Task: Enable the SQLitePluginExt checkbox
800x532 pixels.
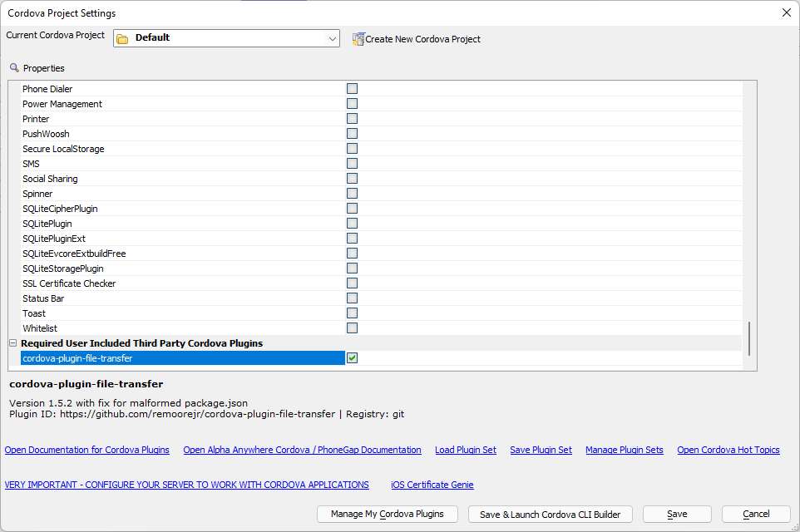Action: tap(352, 239)
